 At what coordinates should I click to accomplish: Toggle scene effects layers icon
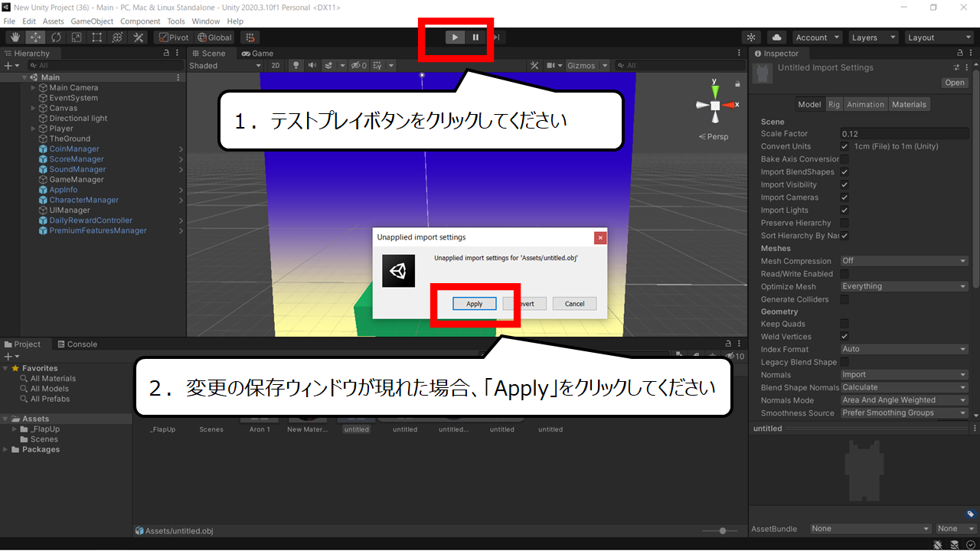click(329, 66)
